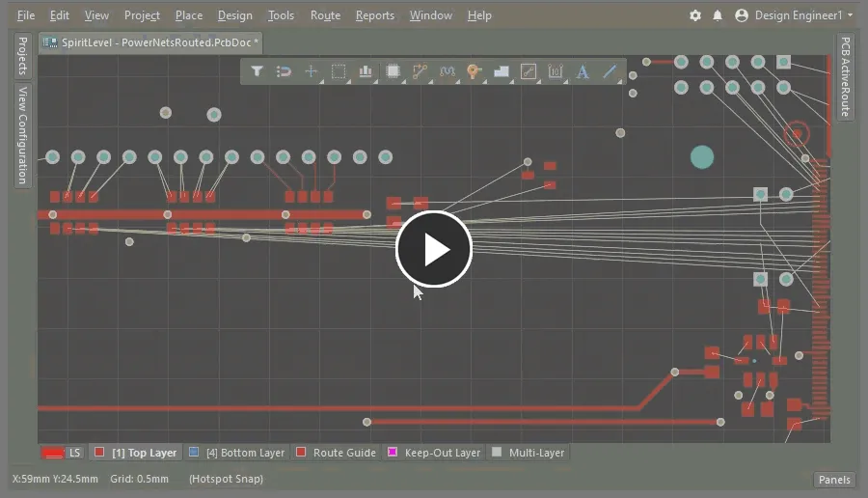Open the Edit menu
The image size is (868, 498).
pyautogui.click(x=59, y=15)
